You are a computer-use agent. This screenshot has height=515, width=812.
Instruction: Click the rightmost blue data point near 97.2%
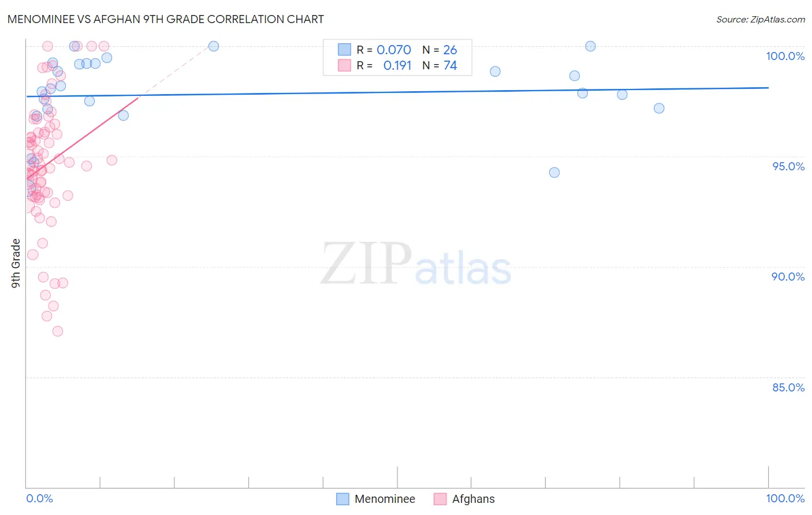[659, 108]
